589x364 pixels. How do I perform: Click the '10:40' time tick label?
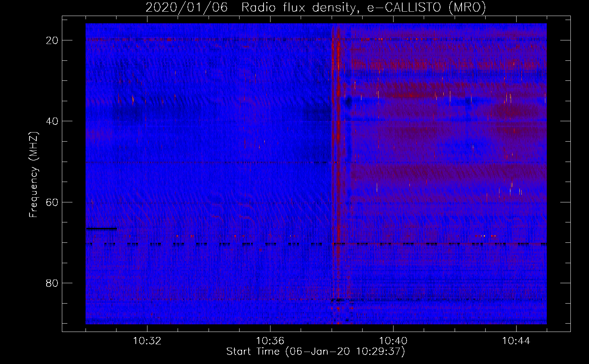393,341
